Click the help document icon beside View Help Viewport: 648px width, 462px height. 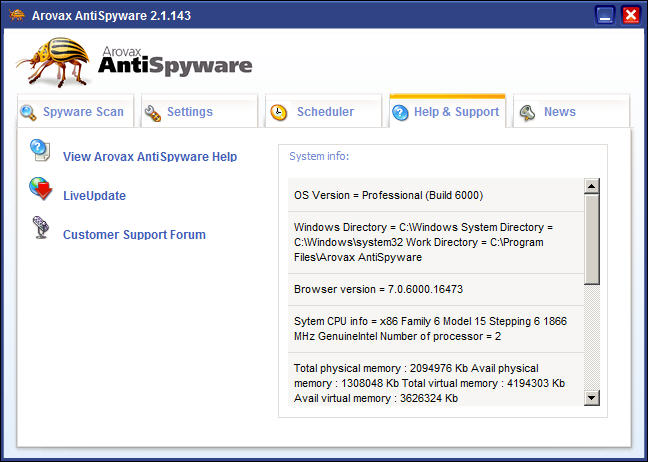coord(40,150)
